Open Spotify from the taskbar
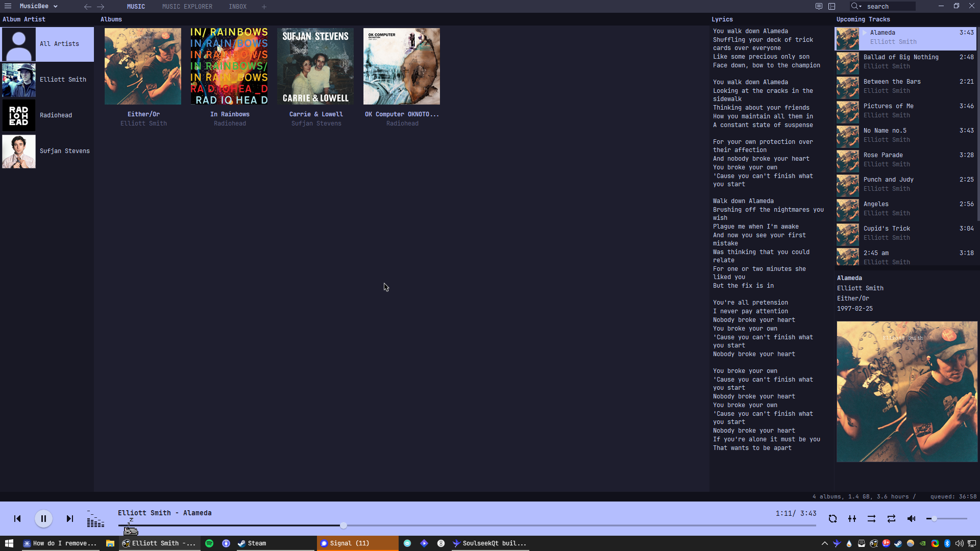This screenshot has width=980, height=551. click(x=209, y=543)
